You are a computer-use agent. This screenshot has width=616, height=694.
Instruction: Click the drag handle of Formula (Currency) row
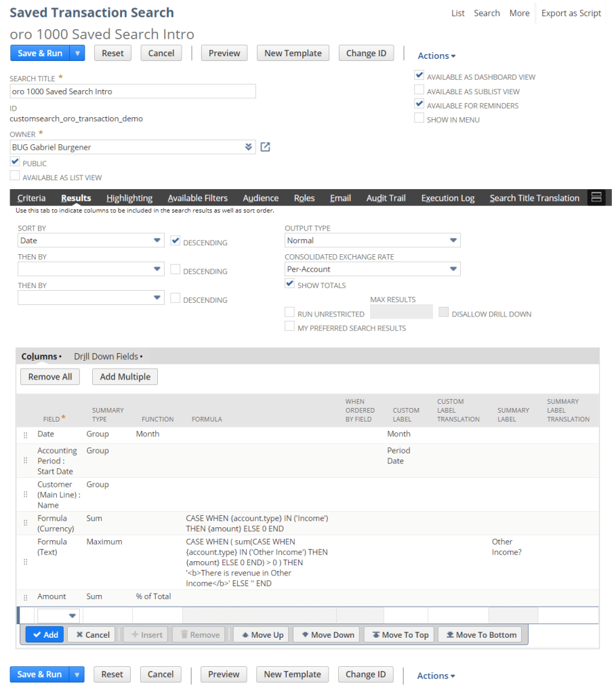click(26, 523)
